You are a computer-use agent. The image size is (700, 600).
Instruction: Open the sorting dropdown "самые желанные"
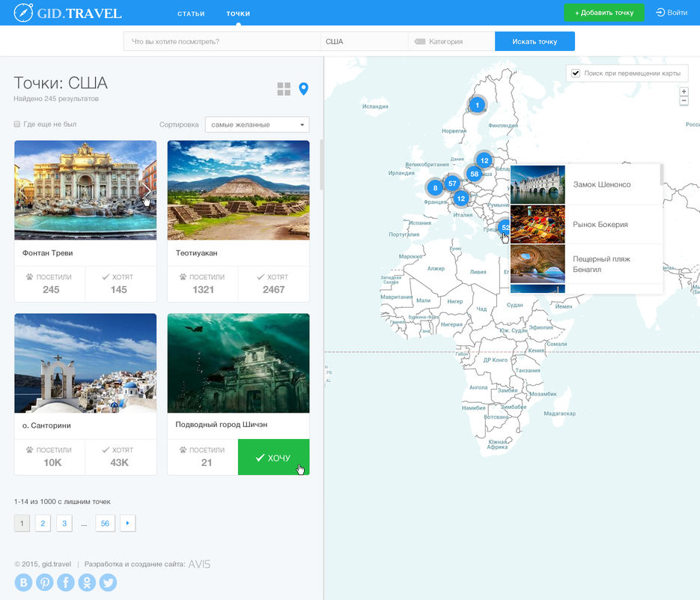[x=257, y=124]
